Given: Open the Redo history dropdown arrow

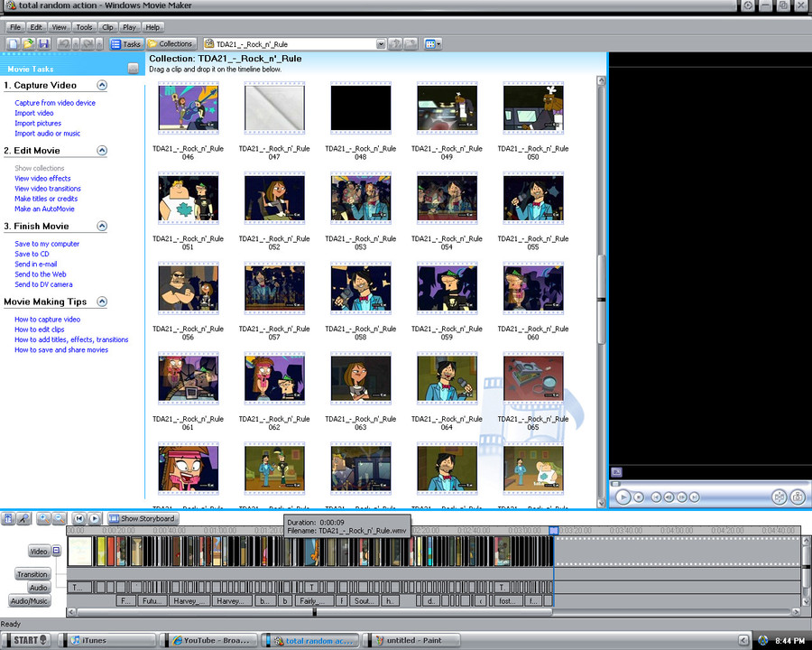Looking at the screenshot, I should pos(99,44).
